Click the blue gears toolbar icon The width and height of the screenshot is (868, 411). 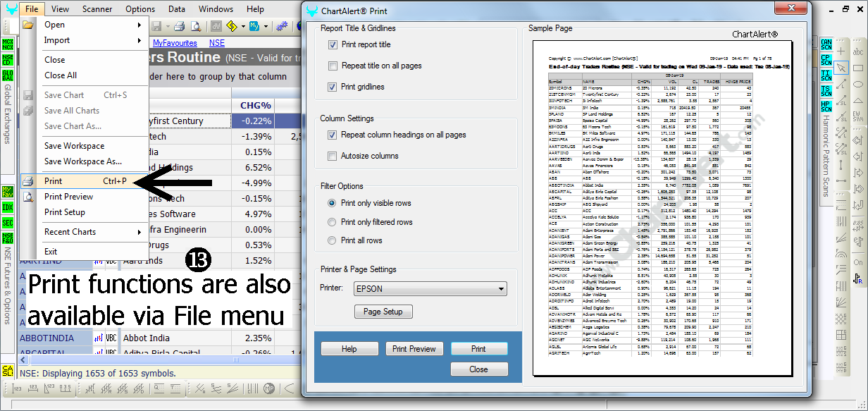(282, 26)
